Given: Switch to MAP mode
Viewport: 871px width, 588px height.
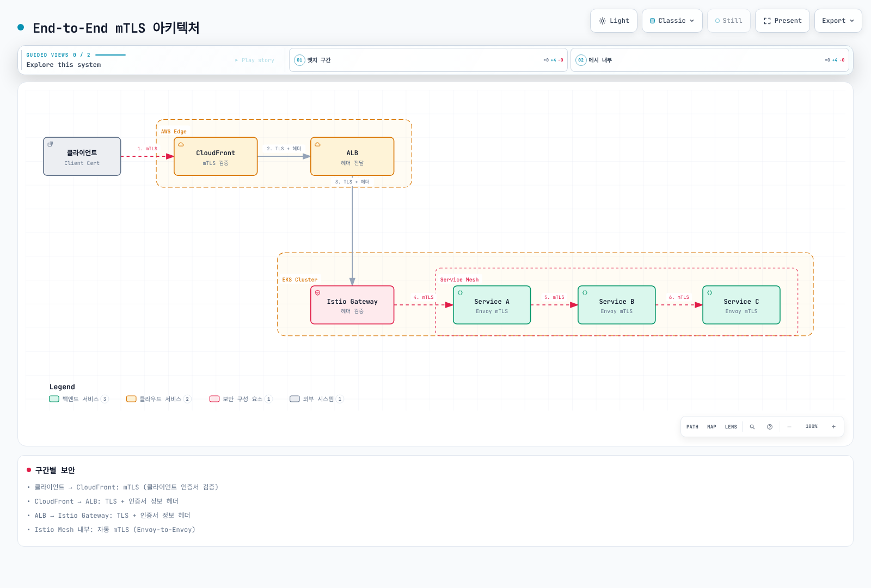Looking at the screenshot, I should (x=711, y=427).
